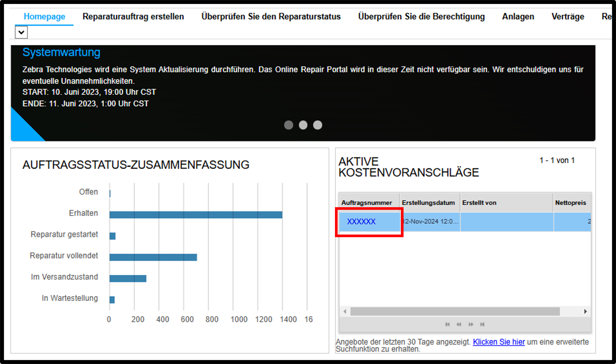Open the Homepage tab

44,16
